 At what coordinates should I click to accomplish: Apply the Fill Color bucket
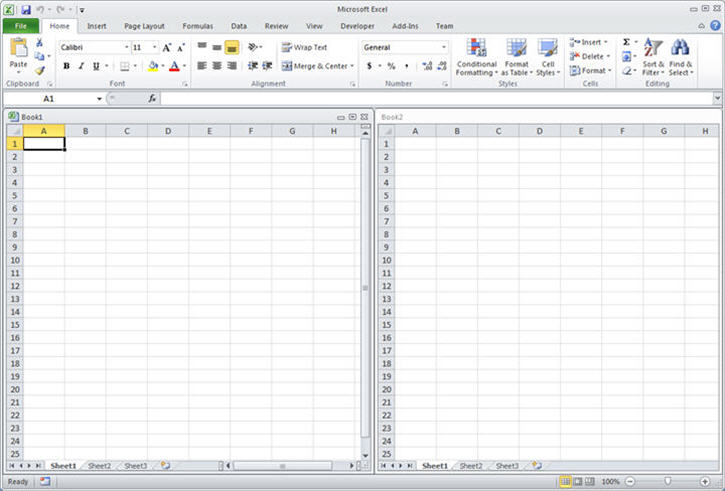(x=153, y=66)
